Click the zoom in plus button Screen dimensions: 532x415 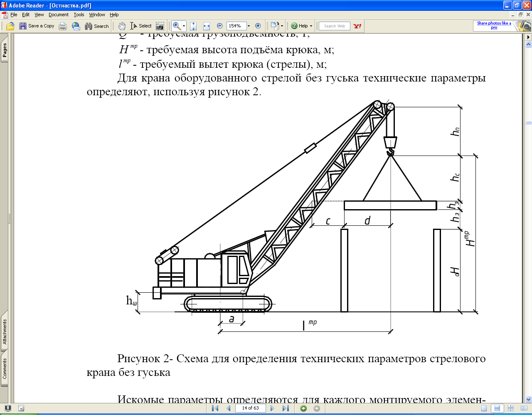click(x=258, y=26)
